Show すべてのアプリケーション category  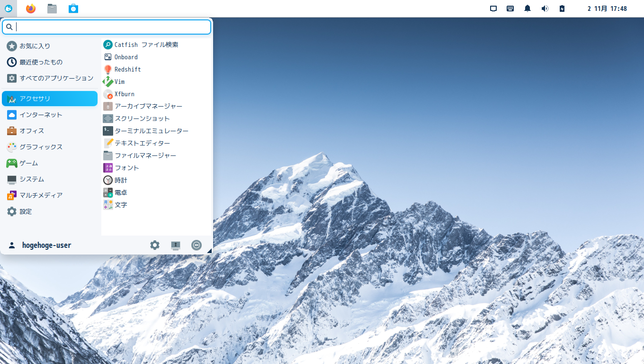(x=50, y=78)
